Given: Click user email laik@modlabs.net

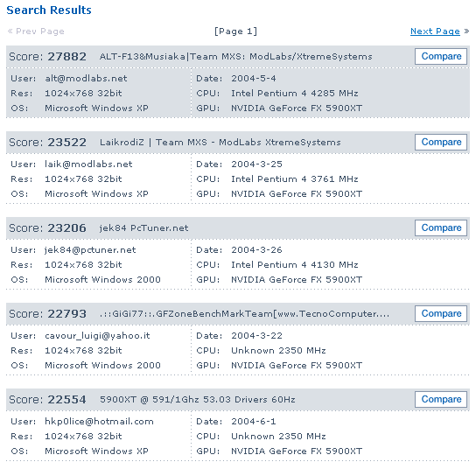Looking at the screenshot, I should tap(88, 164).
